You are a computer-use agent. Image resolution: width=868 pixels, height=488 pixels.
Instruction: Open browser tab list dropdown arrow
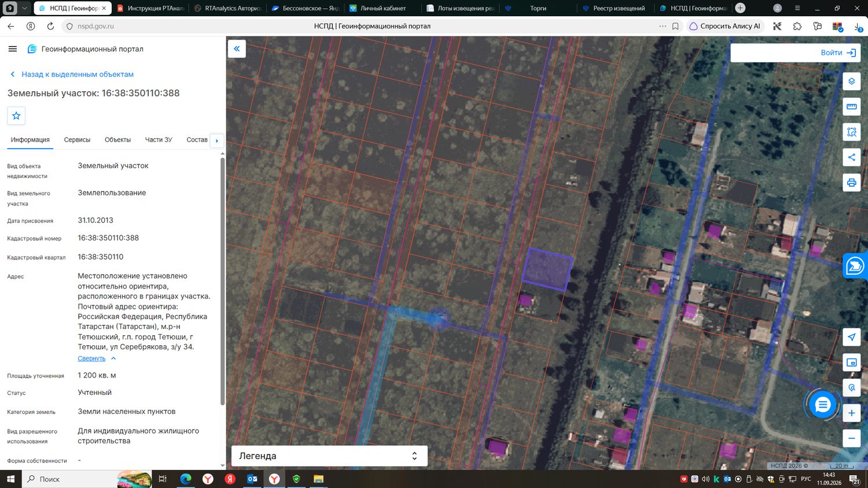pos(24,8)
